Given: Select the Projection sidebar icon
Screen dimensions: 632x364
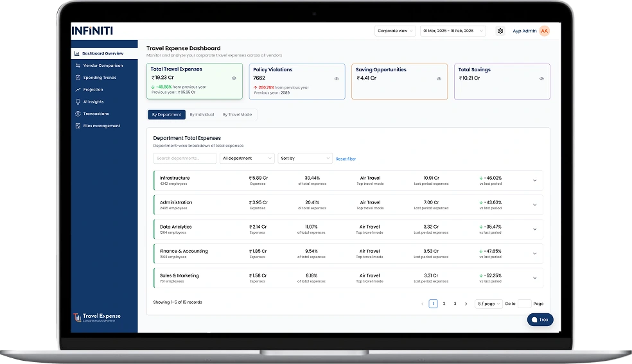Looking at the screenshot, I should (77, 90).
